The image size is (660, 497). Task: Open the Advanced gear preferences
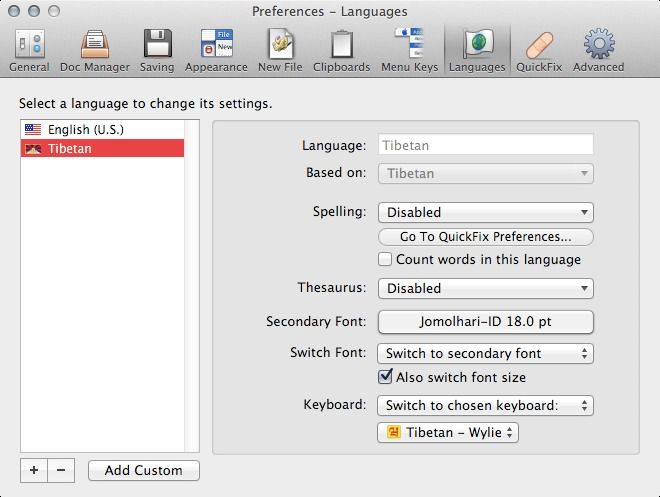pos(598,49)
